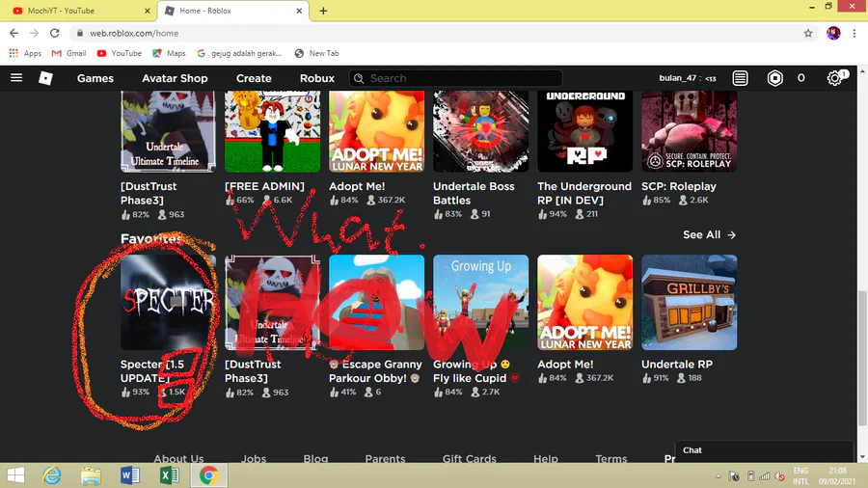Go back to the previous page
The width and height of the screenshot is (868, 488).
14,33
